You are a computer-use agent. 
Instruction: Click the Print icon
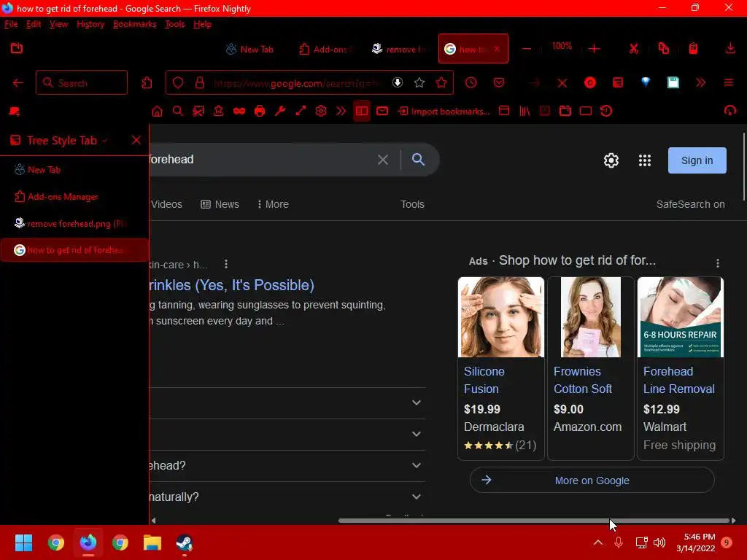(260, 112)
